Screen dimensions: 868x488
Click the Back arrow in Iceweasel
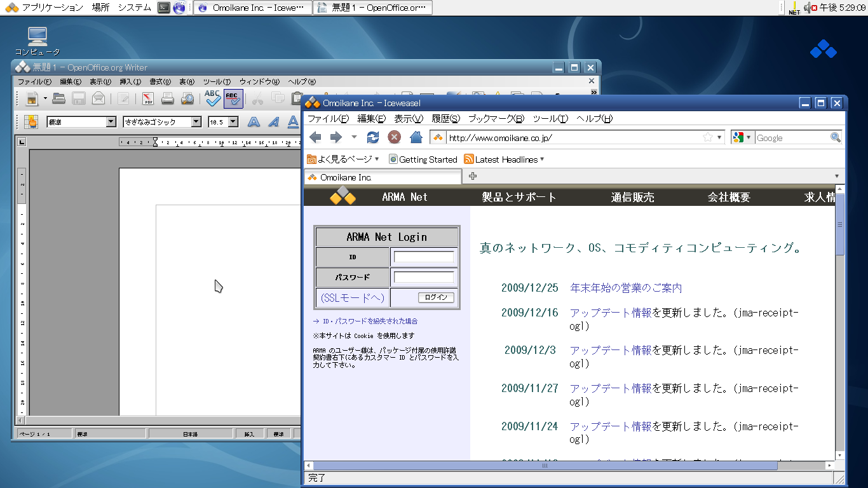315,137
